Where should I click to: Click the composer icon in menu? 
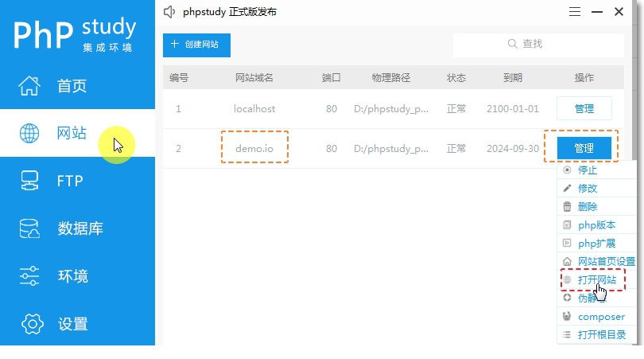point(567,316)
